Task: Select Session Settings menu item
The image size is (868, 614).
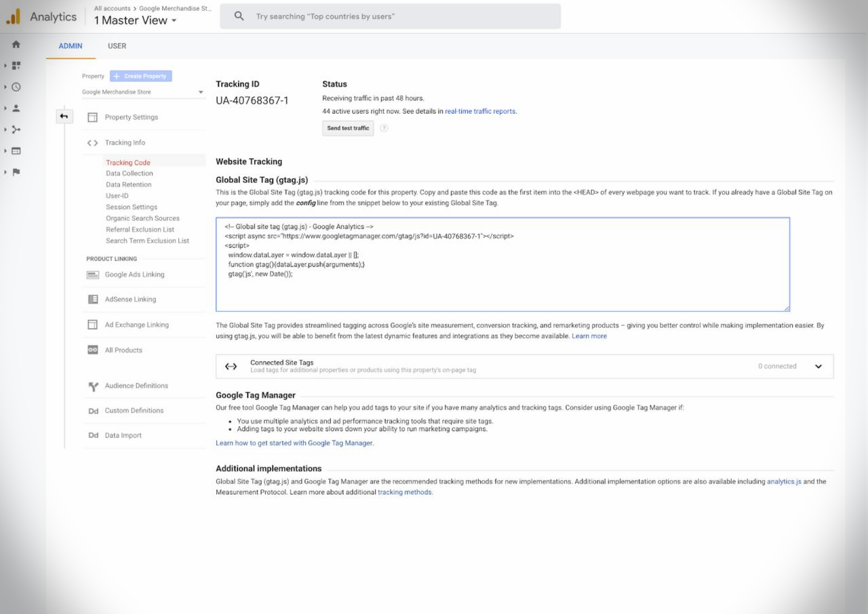Action: 132,207
